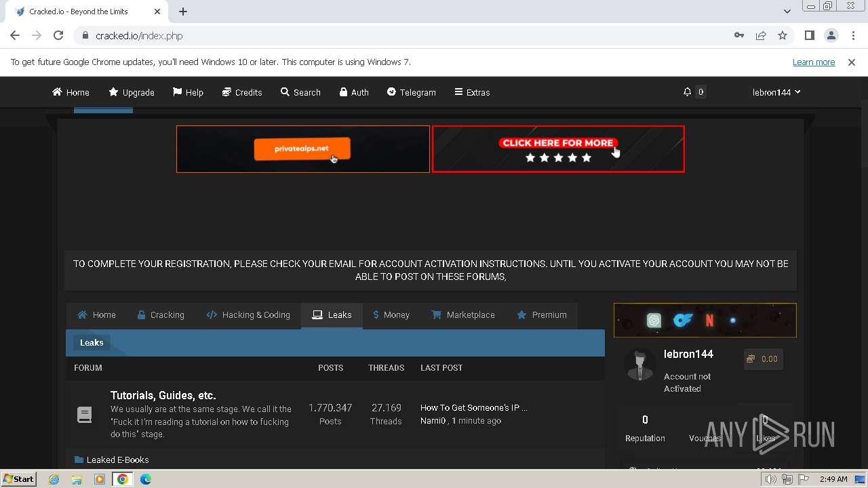Image resolution: width=868 pixels, height=488 pixels.
Task: Launch Internet Explorer from the taskbar
Action: pyautogui.click(x=54, y=479)
